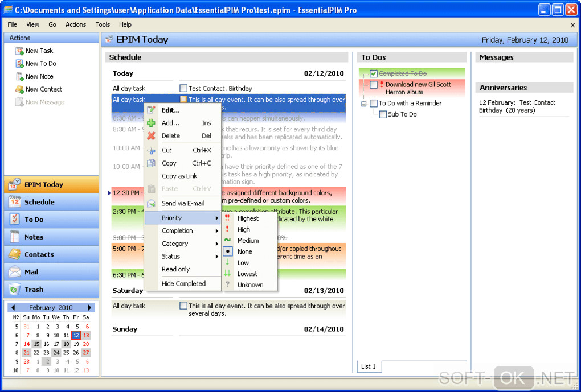Check the Download new Gil Scott Herron album box
The width and height of the screenshot is (581, 392).
[374, 85]
